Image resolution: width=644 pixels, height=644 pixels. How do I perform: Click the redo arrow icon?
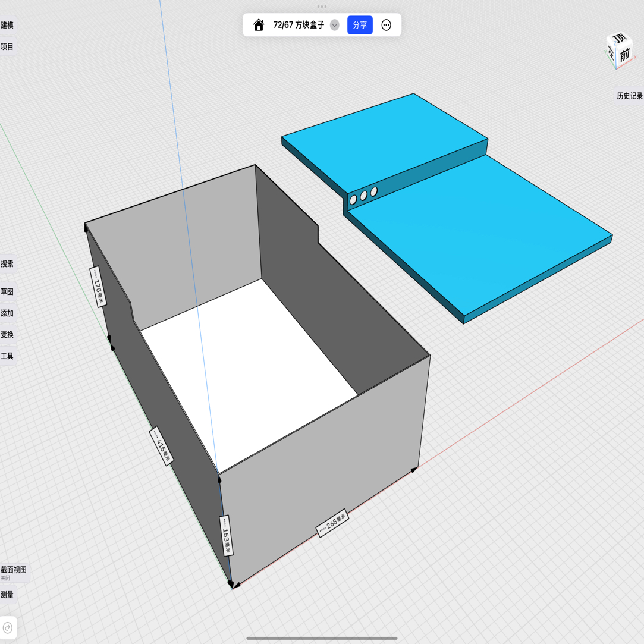pyautogui.click(x=8, y=628)
